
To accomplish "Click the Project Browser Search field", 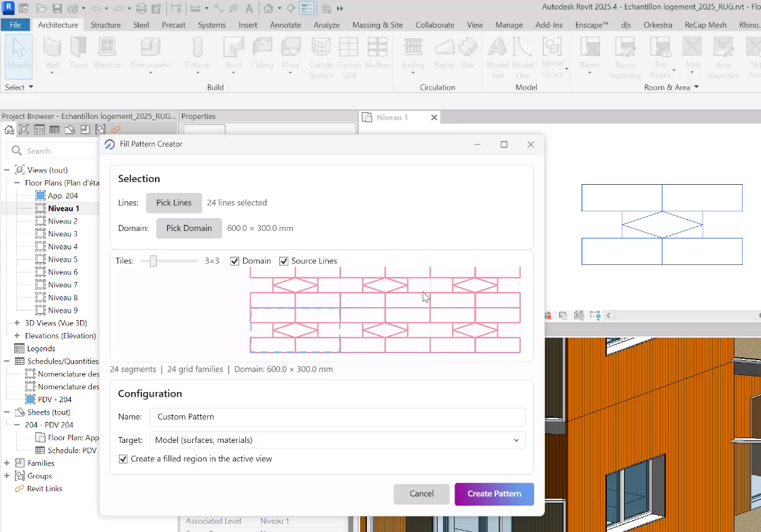I will click(54, 151).
